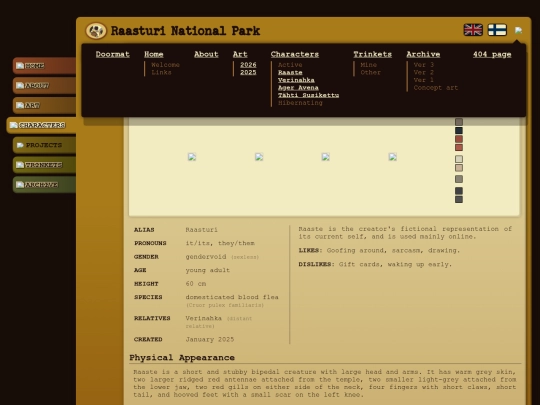Click the sitemap icon beside the flags
This screenshot has height=405, width=540.
(x=518, y=30)
